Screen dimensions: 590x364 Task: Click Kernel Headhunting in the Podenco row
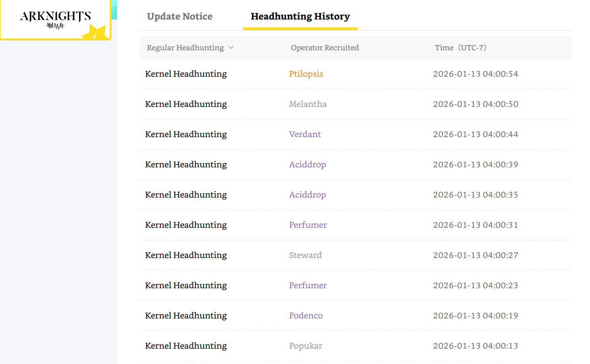coord(186,316)
